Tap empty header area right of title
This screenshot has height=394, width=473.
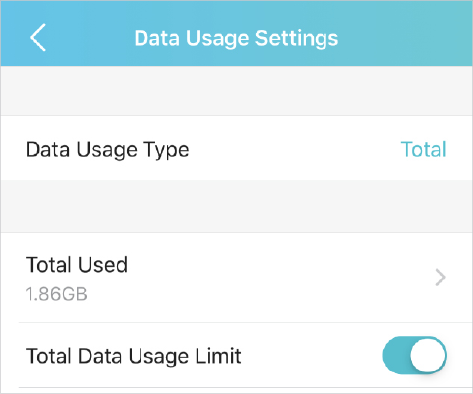(403, 38)
